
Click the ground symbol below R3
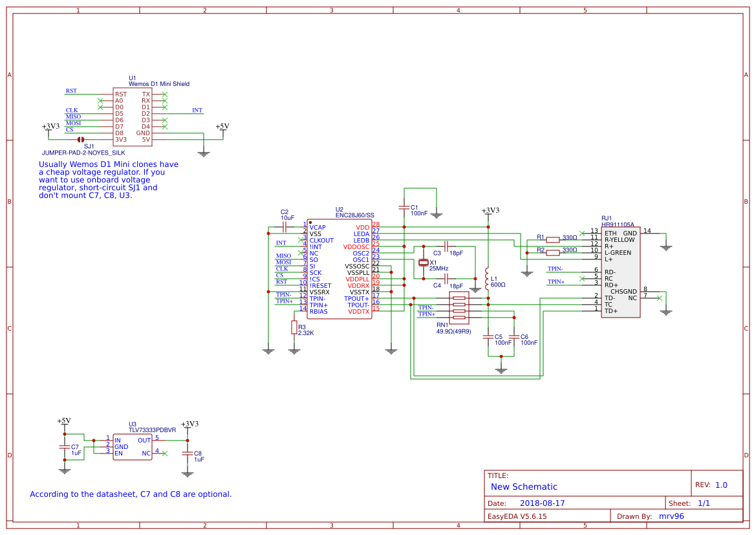(294, 351)
